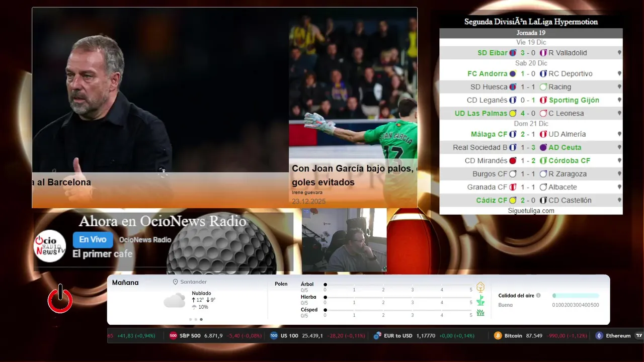The image size is (644, 362).
Task: Click the S&P 500 value 6.871,9
Action: point(213,336)
